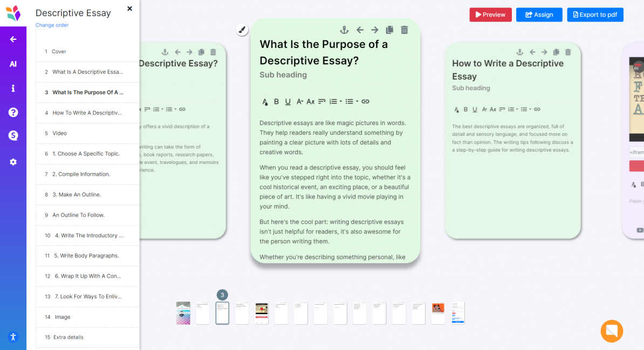Click the Export to pdf button
The width and height of the screenshot is (644, 350).
tap(595, 15)
